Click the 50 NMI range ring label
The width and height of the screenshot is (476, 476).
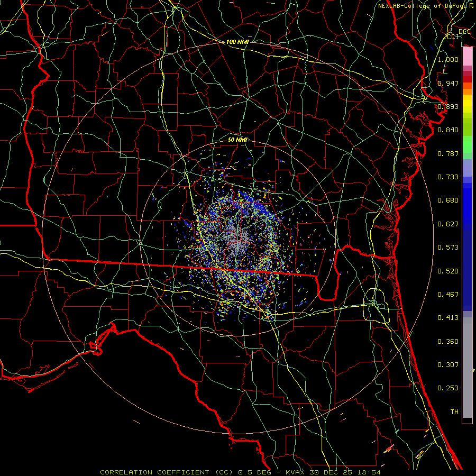pos(237,140)
